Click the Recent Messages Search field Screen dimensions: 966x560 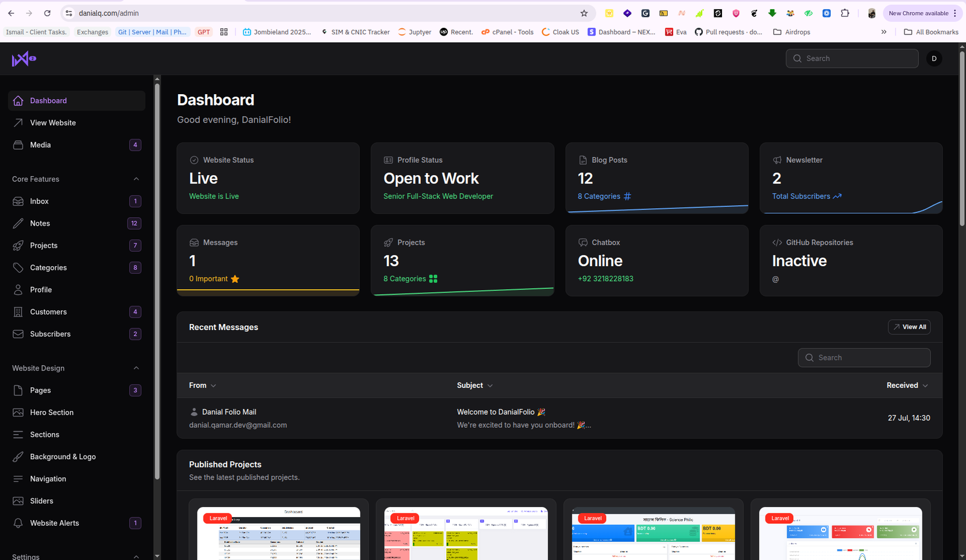[864, 358]
